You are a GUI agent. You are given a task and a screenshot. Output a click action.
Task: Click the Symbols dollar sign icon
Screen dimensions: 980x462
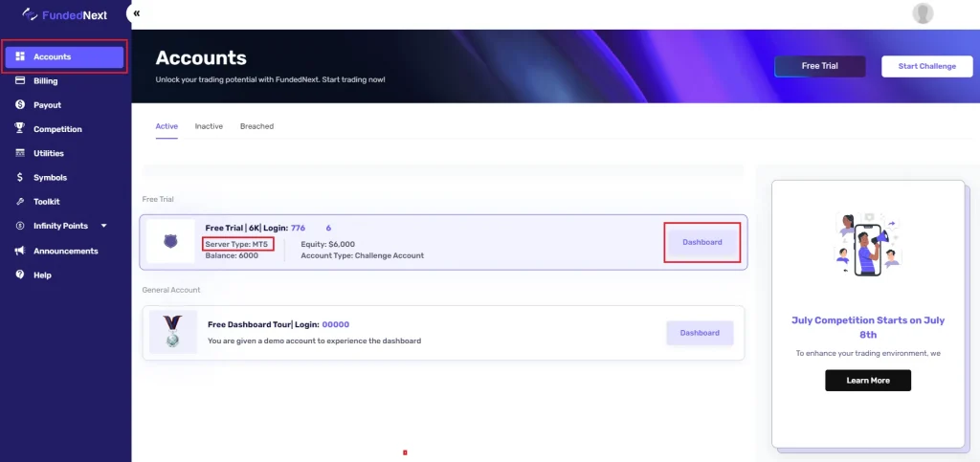point(20,177)
